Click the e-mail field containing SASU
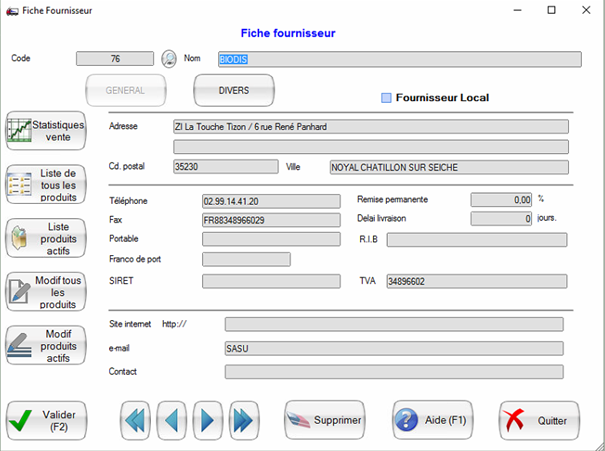This screenshot has width=605, height=451. (394, 348)
